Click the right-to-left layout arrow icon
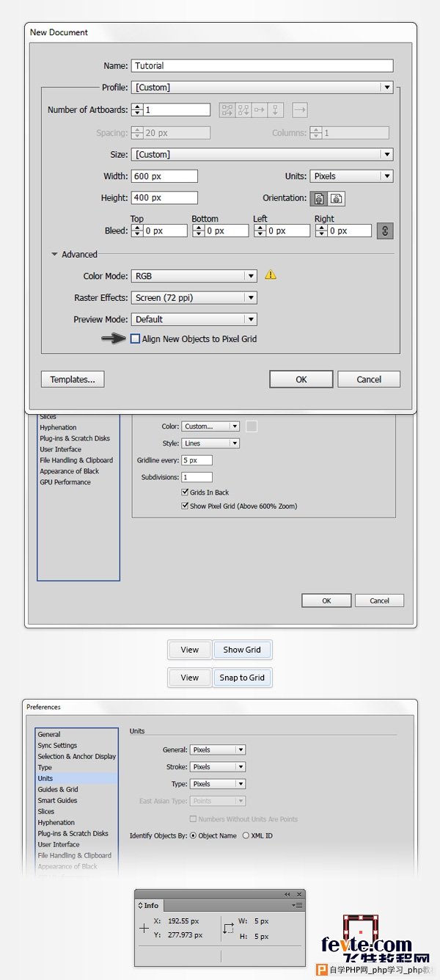The image size is (440, 980). coord(299,110)
